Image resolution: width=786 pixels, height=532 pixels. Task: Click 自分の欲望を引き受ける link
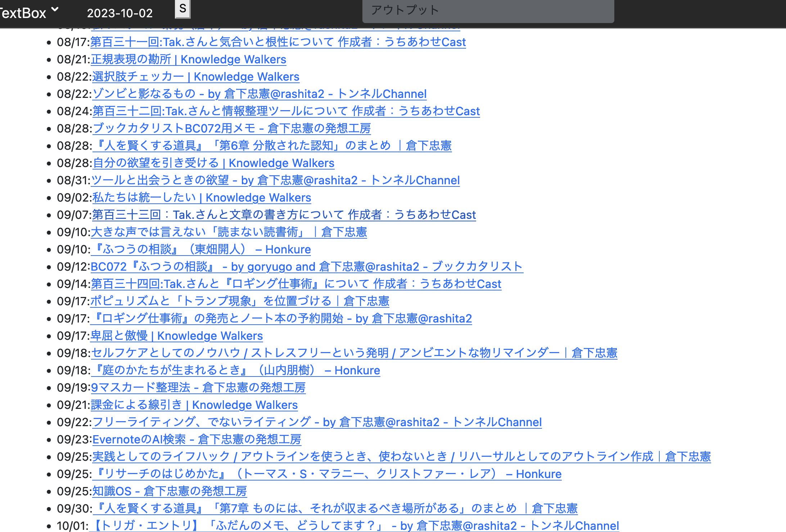pos(213,163)
